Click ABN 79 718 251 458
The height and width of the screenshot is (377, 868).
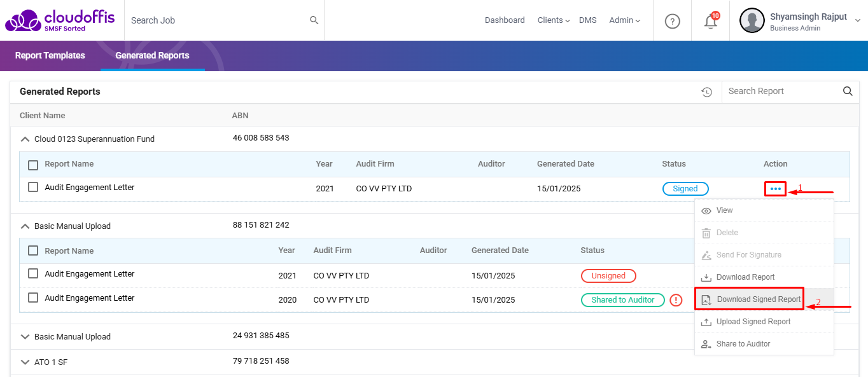(x=261, y=361)
